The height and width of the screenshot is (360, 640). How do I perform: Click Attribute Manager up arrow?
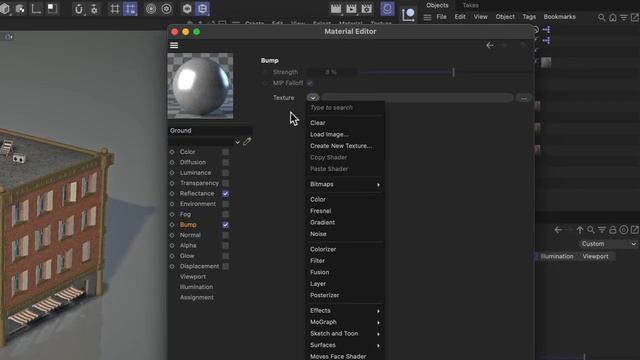tap(580, 230)
